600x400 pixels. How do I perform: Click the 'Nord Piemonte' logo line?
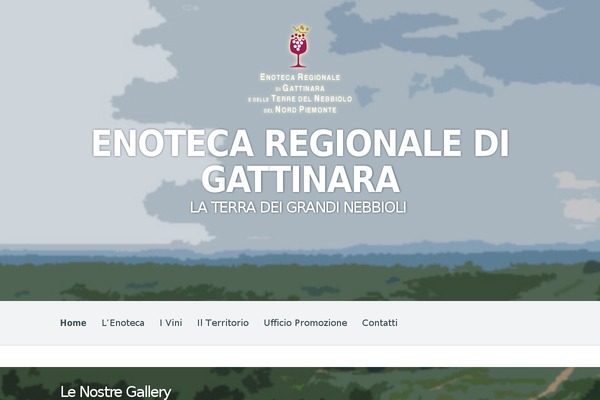point(300,110)
